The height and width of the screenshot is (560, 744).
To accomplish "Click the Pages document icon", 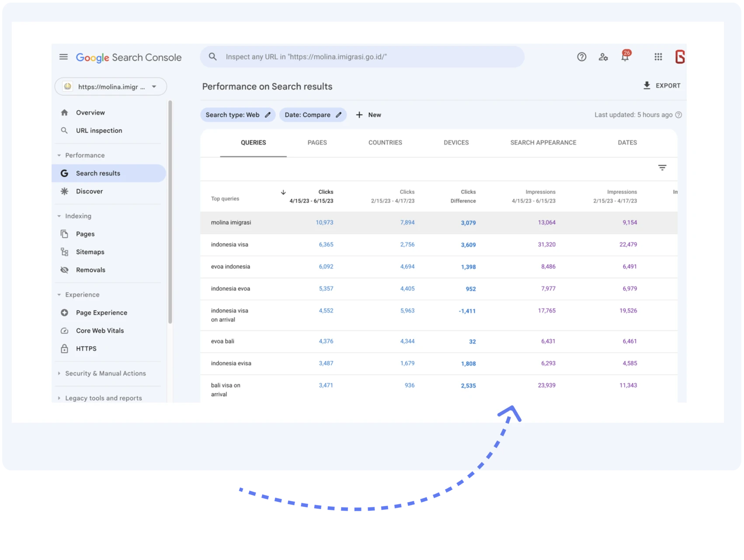I will point(64,234).
